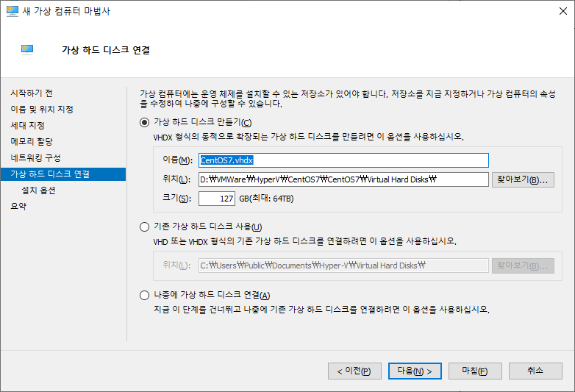Click the GB(최대: 64TB) text
Screen dimensions: 575x392
267,199
